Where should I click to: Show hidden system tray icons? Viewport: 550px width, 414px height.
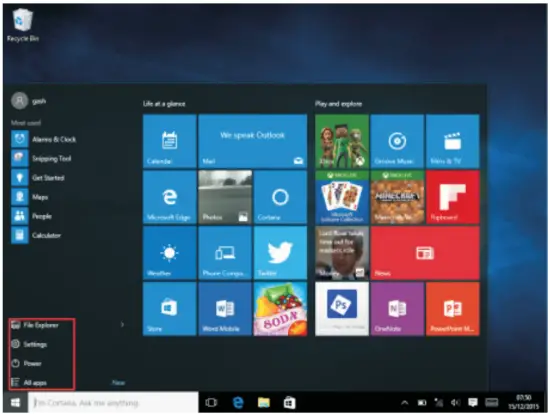tap(404, 403)
